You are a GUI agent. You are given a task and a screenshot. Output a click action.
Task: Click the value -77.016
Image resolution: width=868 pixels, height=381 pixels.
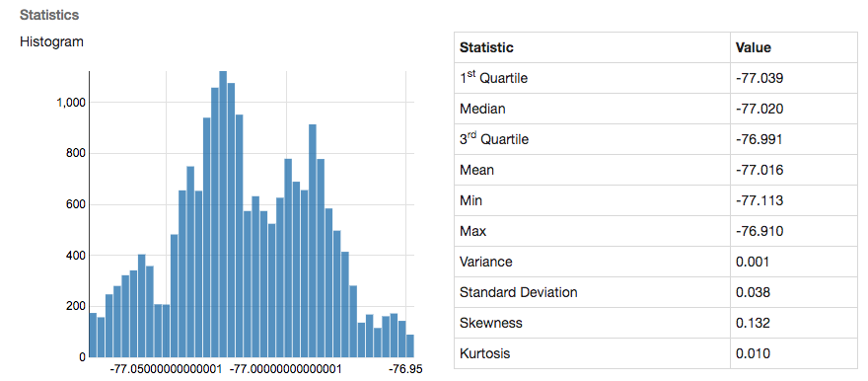pos(759,170)
